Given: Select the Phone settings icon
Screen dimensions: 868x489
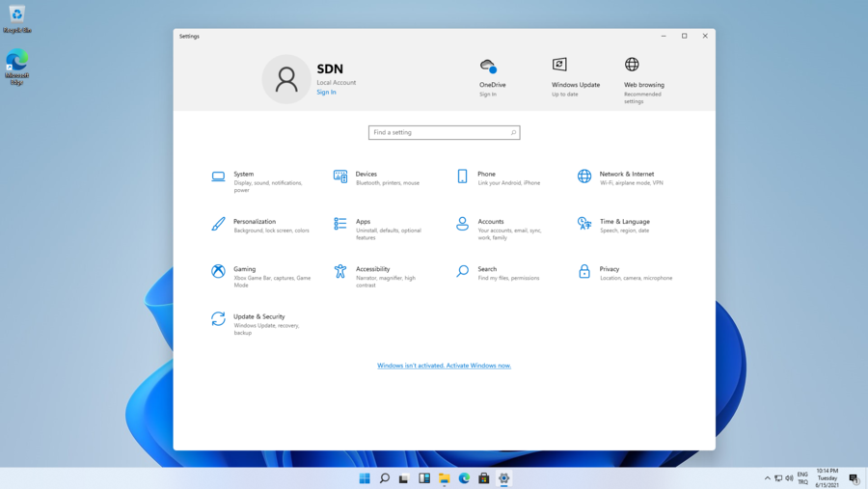Looking at the screenshot, I should pyautogui.click(x=462, y=177).
